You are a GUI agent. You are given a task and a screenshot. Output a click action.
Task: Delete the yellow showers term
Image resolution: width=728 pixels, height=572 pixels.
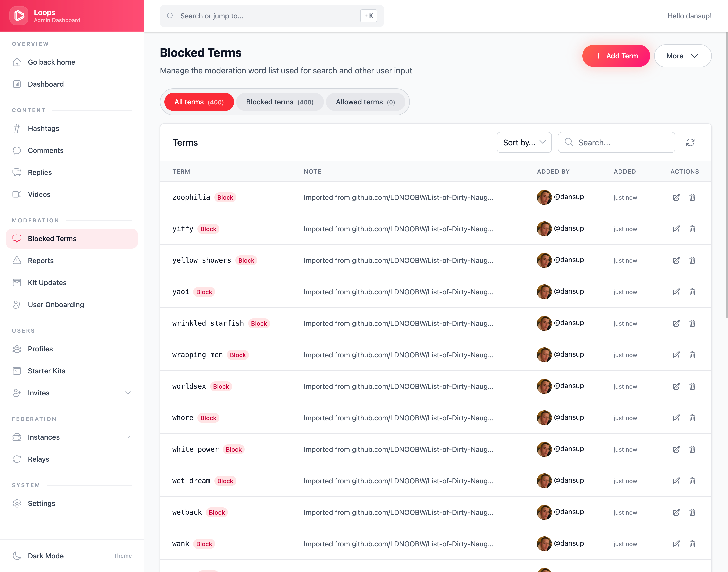tap(692, 260)
